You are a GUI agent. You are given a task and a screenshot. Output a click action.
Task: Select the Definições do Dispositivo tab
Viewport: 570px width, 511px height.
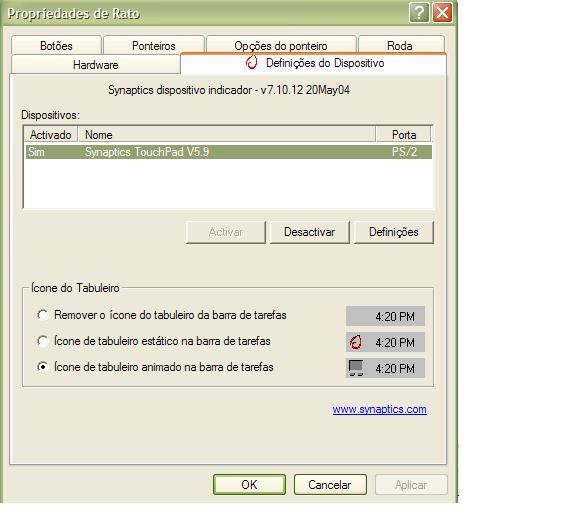(313, 63)
